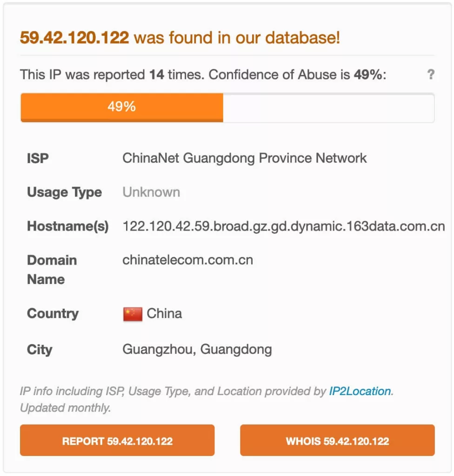The height and width of the screenshot is (476, 454).
Task: Click the Usage Type row label
Action: click(64, 192)
